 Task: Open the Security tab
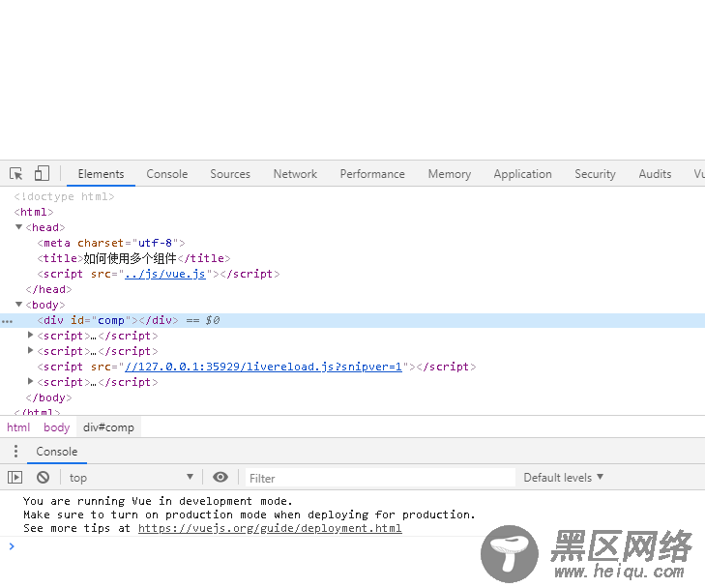click(595, 174)
